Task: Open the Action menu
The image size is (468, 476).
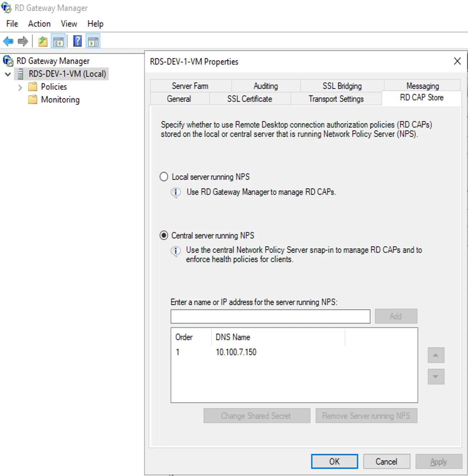Action: click(x=39, y=24)
